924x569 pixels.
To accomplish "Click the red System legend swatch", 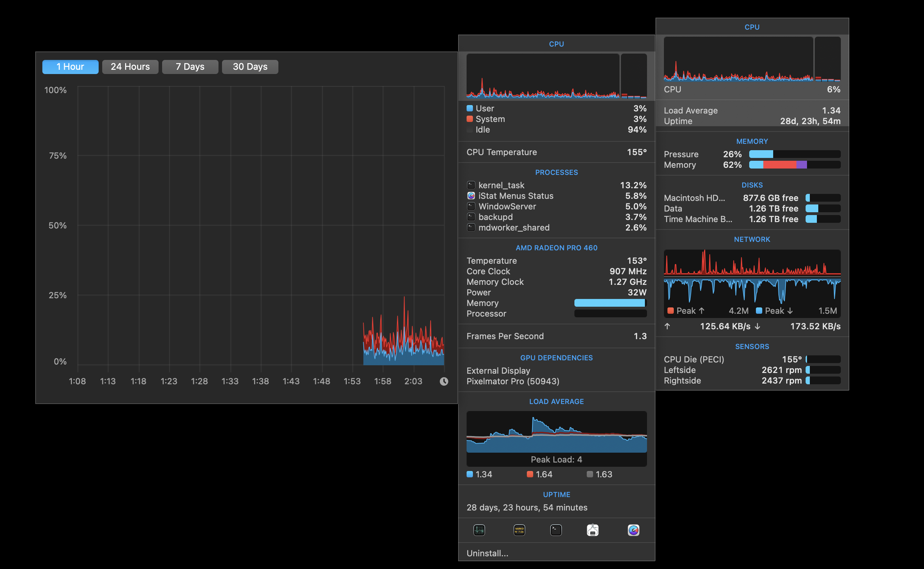I will (x=470, y=119).
